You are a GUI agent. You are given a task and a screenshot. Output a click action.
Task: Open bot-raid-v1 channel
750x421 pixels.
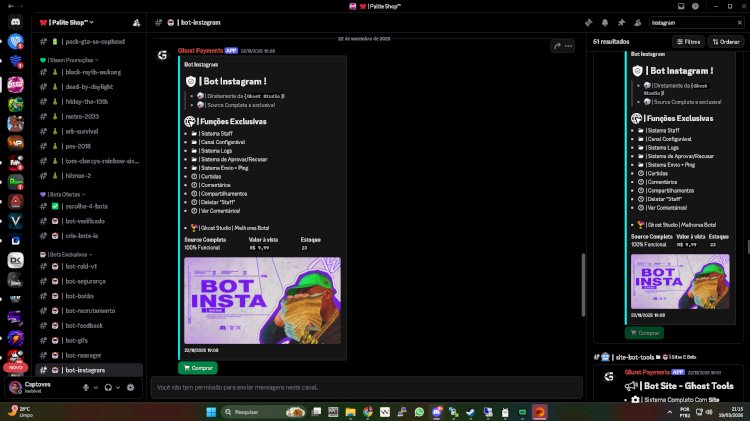[89, 266]
